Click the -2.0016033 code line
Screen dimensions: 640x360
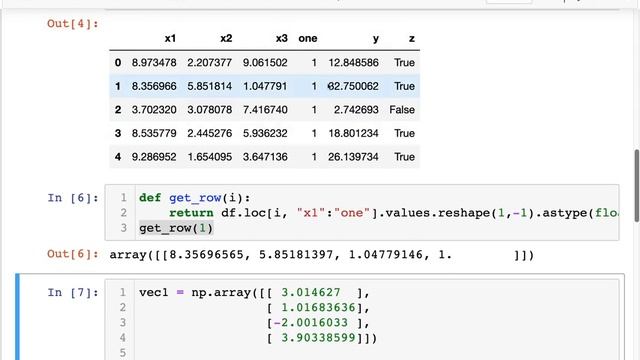(318, 323)
